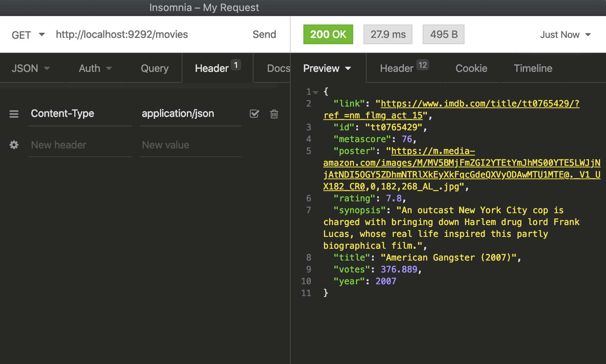Select the request Header tab

pyautogui.click(x=217, y=68)
